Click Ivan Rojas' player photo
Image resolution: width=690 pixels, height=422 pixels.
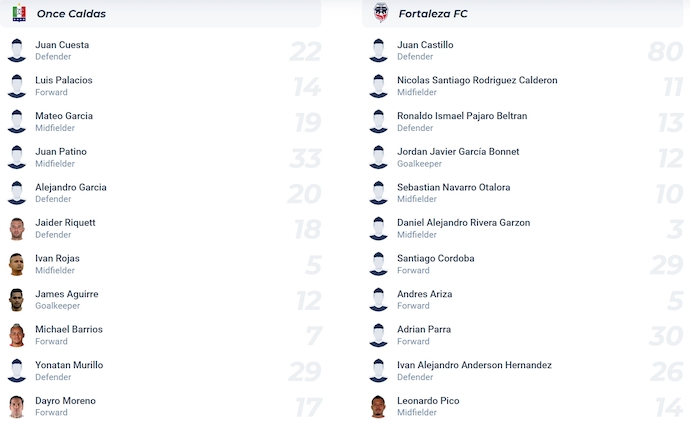click(x=17, y=264)
